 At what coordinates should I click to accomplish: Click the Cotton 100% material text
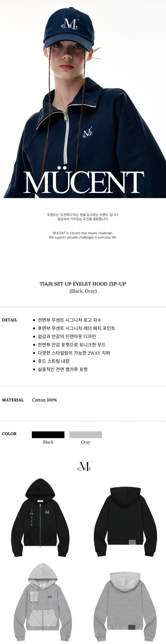tap(44, 400)
